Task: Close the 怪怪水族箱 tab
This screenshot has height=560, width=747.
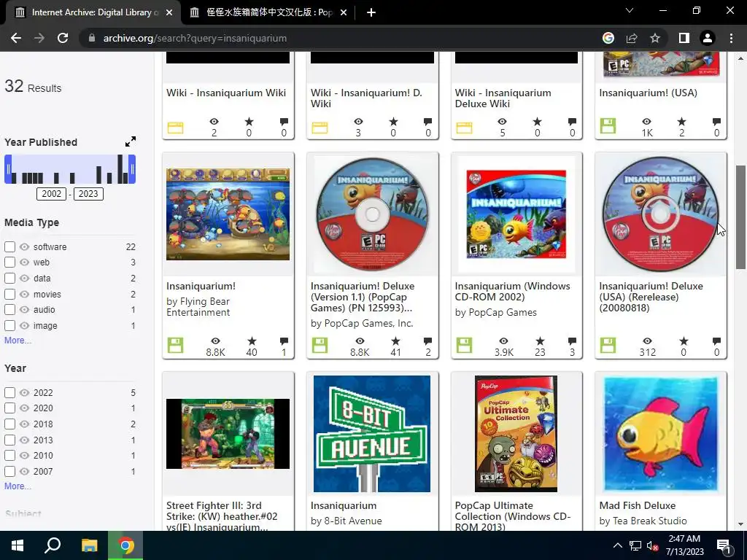Action: pos(344,12)
